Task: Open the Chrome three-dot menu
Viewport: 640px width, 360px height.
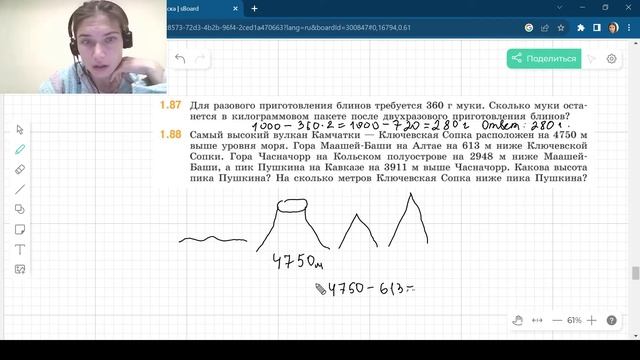Action: pos(629,28)
